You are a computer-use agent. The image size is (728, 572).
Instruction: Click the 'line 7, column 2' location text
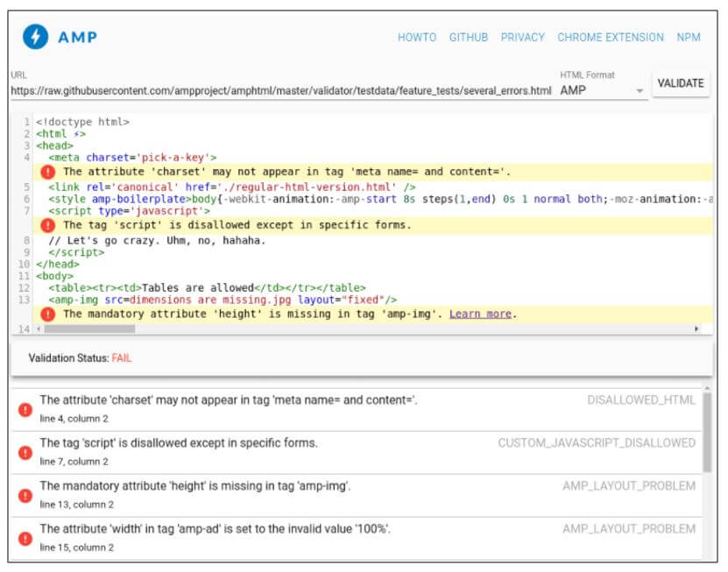pyautogui.click(x=74, y=462)
